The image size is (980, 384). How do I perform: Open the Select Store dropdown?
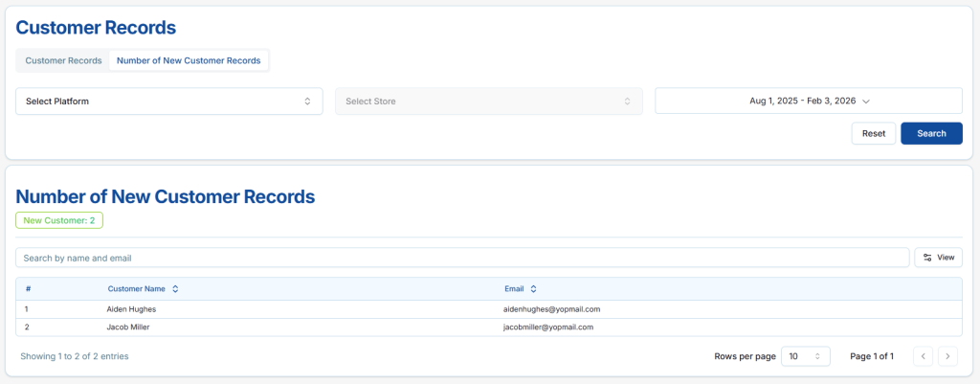pos(488,101)
